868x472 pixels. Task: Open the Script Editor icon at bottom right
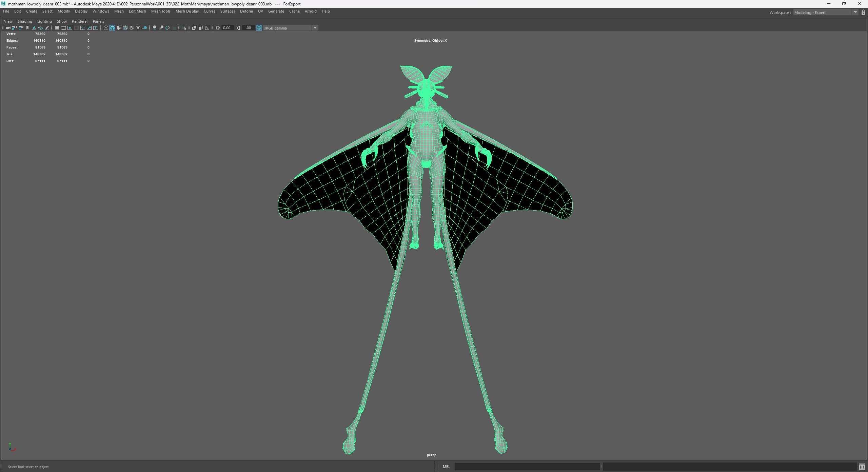862,467
